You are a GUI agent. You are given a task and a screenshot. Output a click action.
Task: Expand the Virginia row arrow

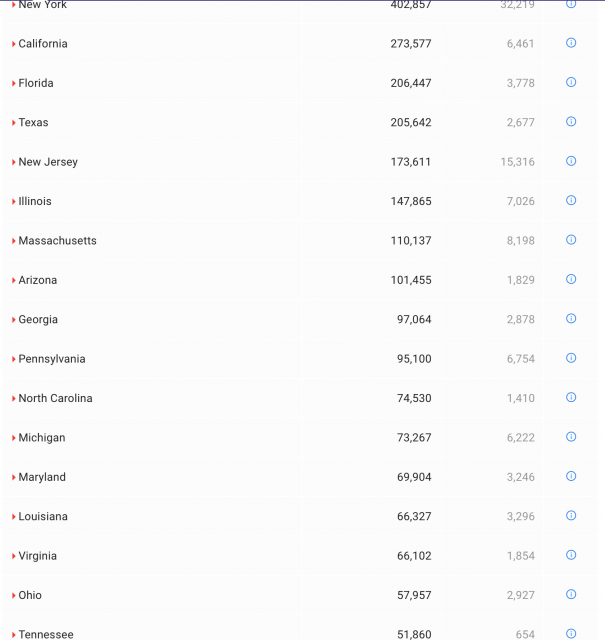[x=14, y=556]
